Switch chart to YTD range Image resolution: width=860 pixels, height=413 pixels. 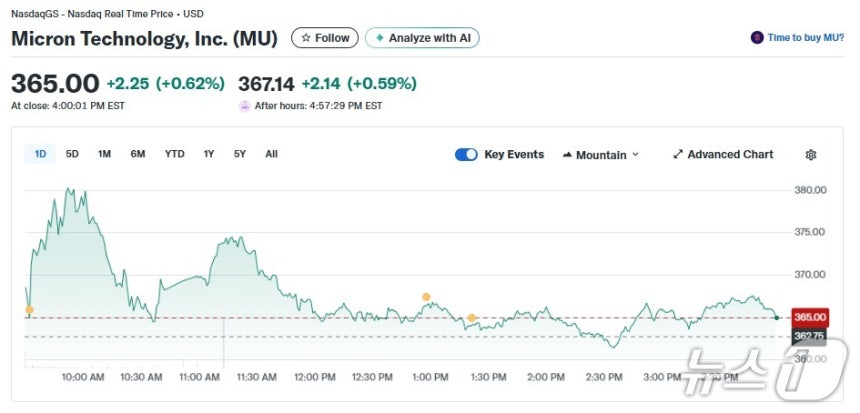pos(175,154)
